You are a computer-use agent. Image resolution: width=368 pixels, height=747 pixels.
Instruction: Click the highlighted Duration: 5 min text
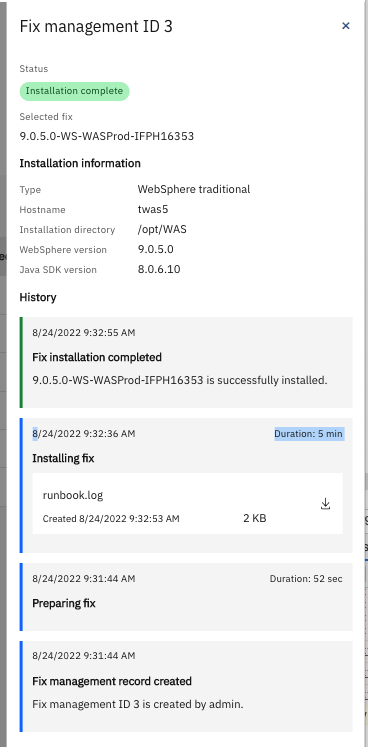308,434
